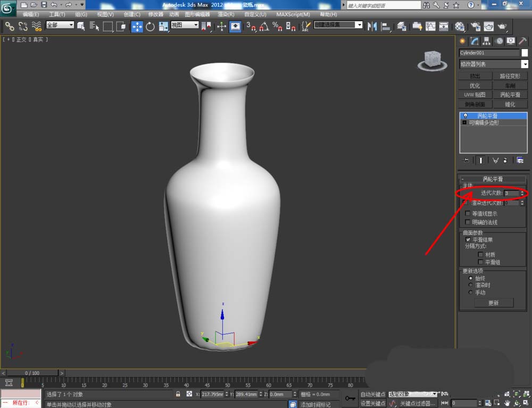Click the 更新 button

pos(494,303)
